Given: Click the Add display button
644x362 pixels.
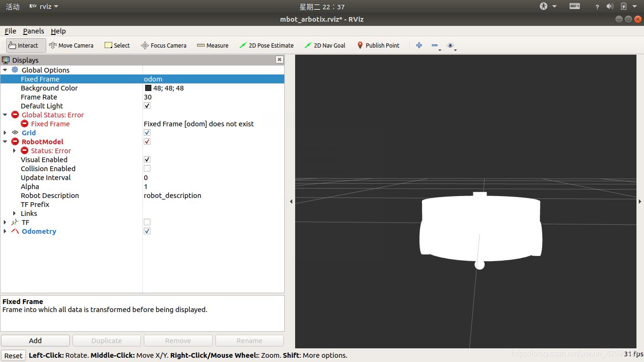Looking at the screenshot, I should click(x=35, y=340).
